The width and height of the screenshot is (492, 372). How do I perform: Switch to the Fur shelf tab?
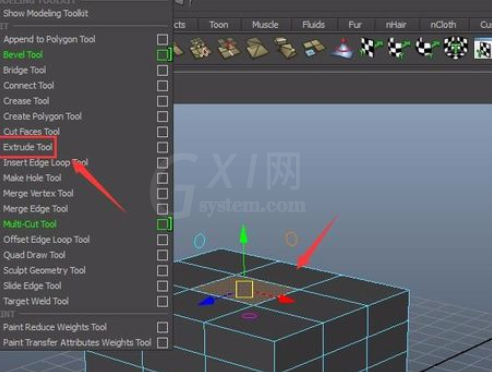pyautogui.click(x=355, y=25)
